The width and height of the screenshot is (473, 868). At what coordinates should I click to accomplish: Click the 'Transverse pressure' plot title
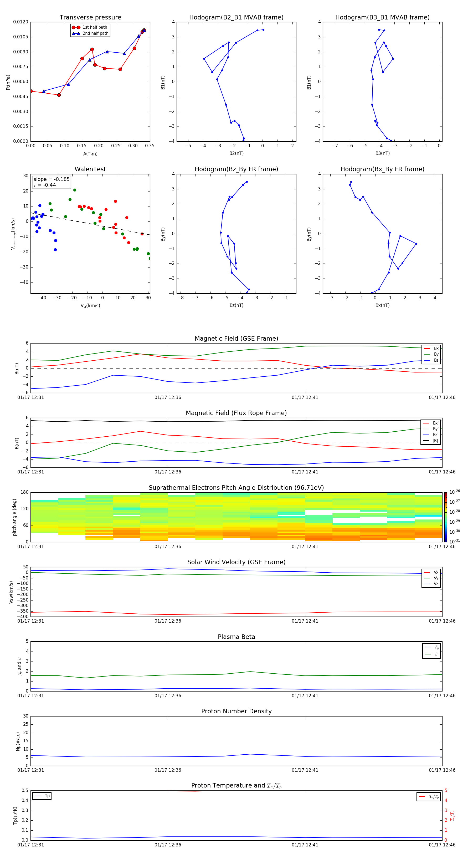click(x=90, y=18)
